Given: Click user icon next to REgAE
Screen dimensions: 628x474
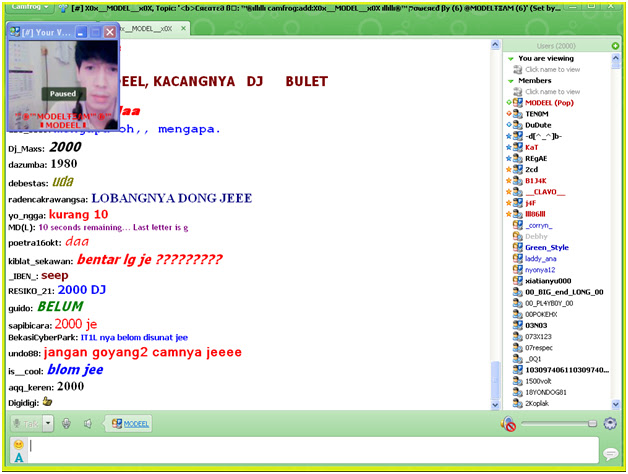Looking at the screenshot, I should (x=518, y=158).
